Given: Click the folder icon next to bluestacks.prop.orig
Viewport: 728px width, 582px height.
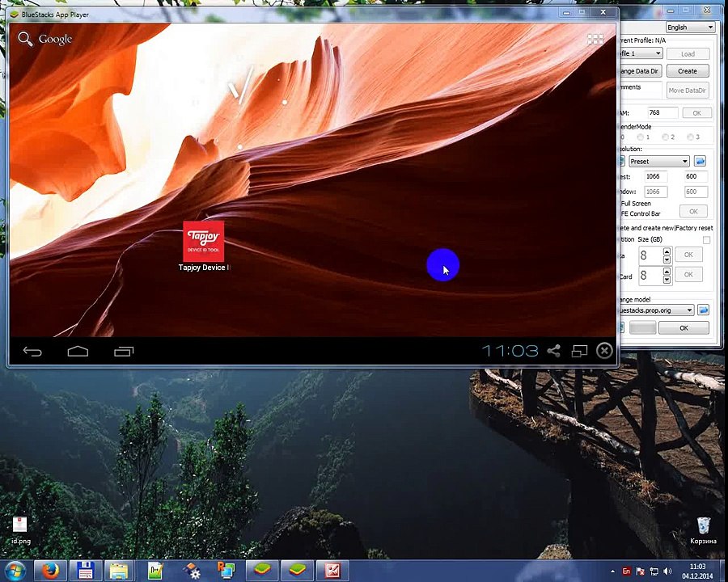Looking at the screenshot, I should [x=704, y=310].
